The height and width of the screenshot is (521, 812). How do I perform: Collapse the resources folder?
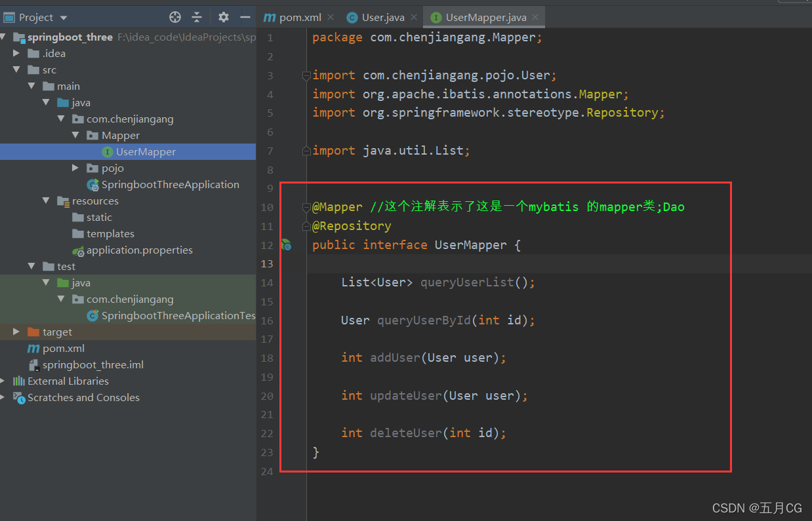46,201
